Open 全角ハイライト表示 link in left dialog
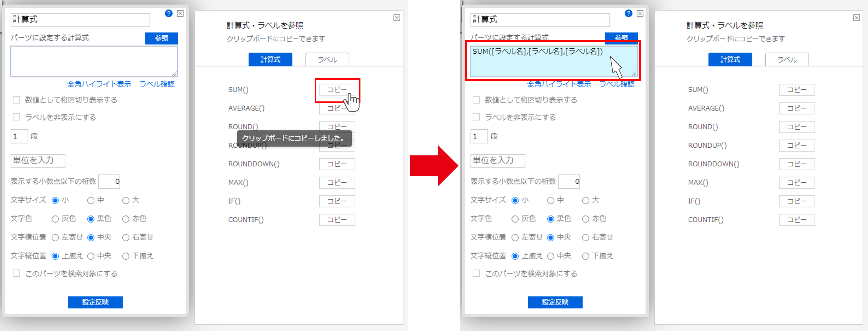The height and width of the screenshot is (331, 868). 99,84
